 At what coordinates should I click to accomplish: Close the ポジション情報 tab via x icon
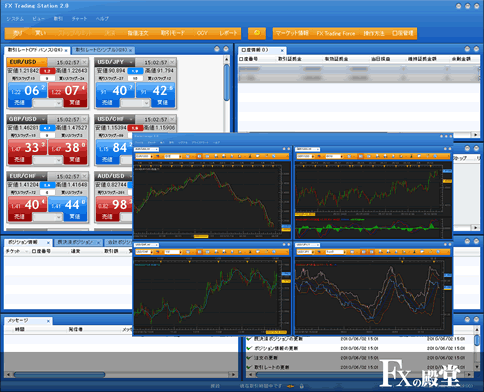48,243
